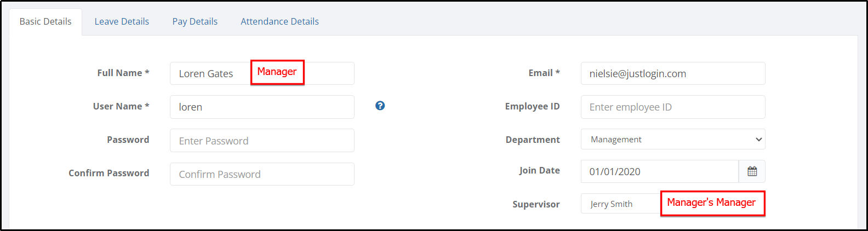
Task: Click the red Manager annotation box
Action: [277, 72]
